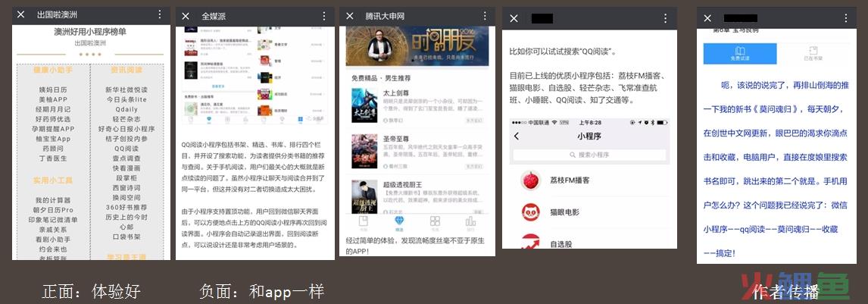This screenshot has width=868, height=304.
Task: Click 我的计算器 under 实用小工具
Action: 52,200
